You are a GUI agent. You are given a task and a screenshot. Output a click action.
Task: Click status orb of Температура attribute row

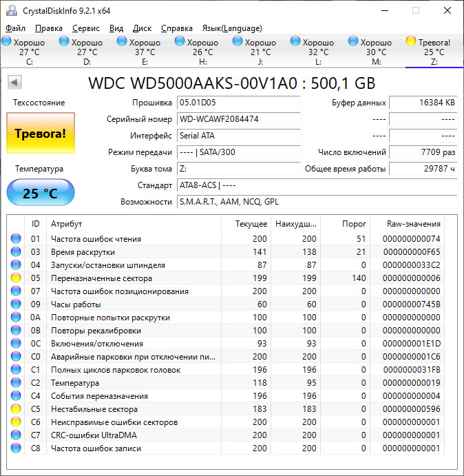tap(16, 382)
